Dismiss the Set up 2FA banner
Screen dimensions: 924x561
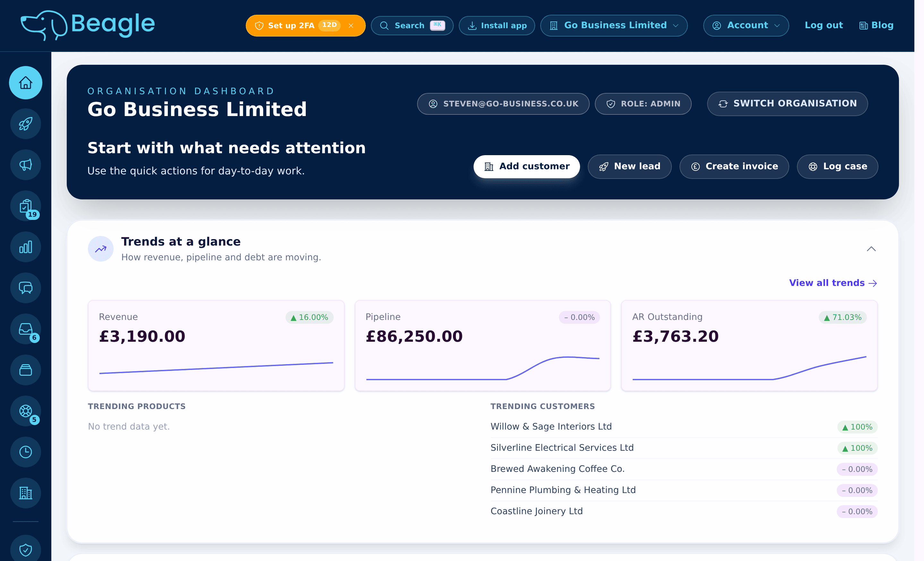[351, 25]
